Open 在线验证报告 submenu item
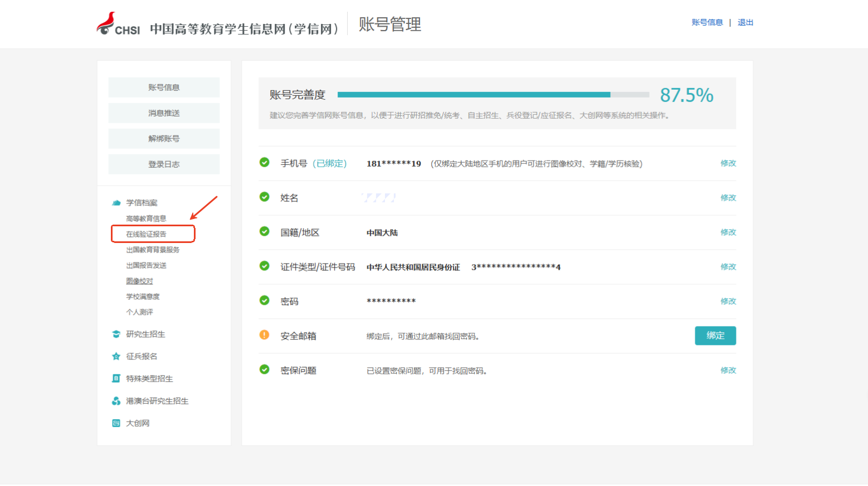 [x=146, y=234]
